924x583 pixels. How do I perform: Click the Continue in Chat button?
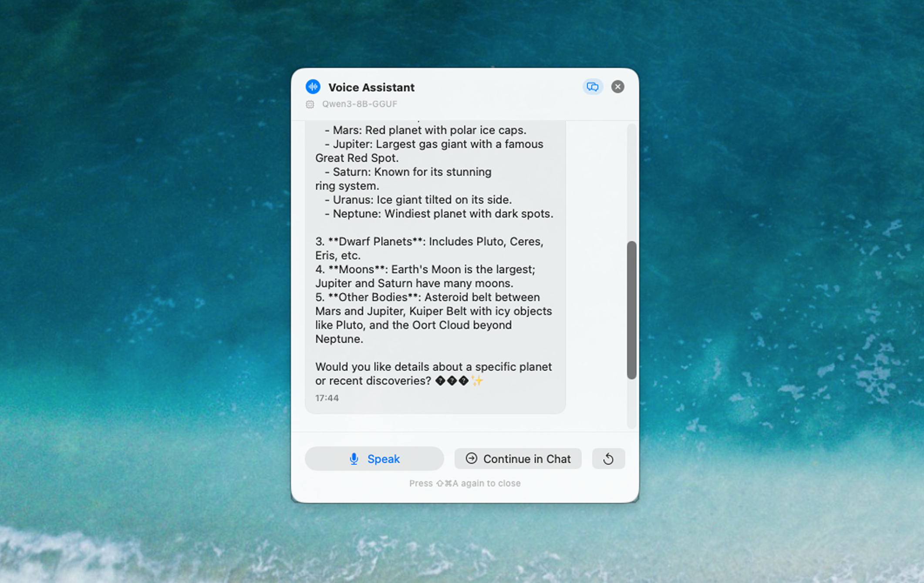(518, 459)
